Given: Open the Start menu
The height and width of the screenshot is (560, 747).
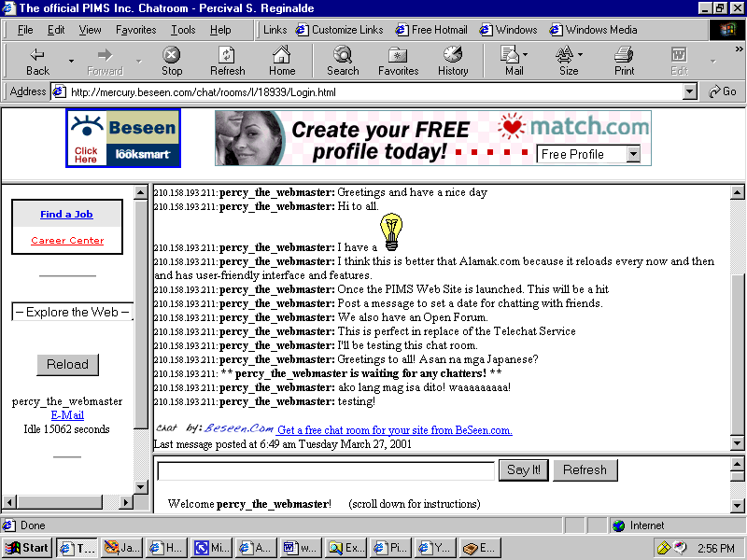Looking at the screenshot, I should (27, 548).
